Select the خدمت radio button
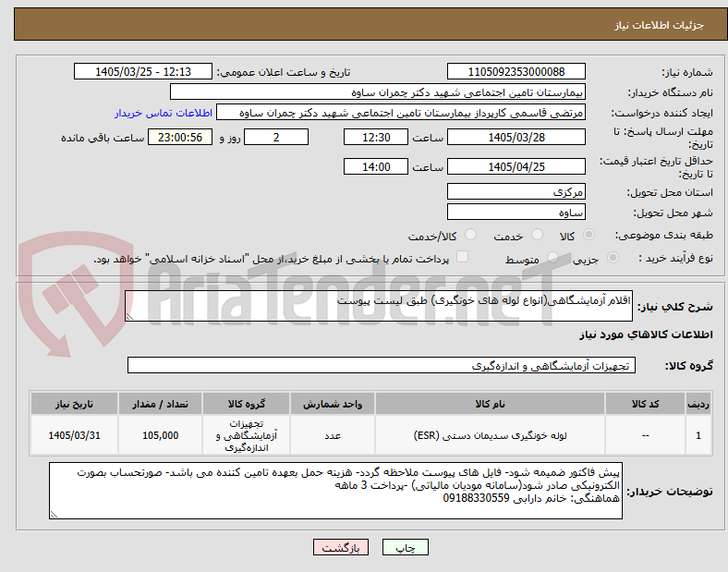728x572 pixels. (x=537, y=235)
